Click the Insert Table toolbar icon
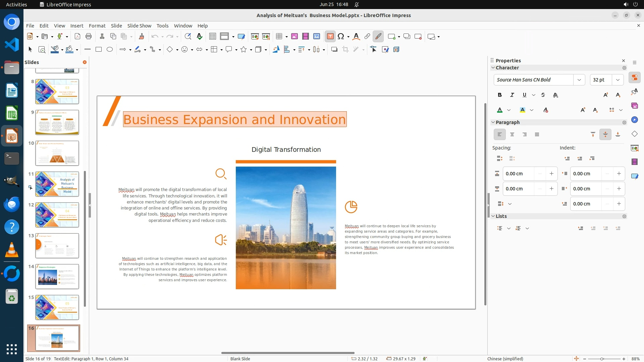The height and width of the screenshot is (362, 644). pyautogui.click(x=279, y=37)
